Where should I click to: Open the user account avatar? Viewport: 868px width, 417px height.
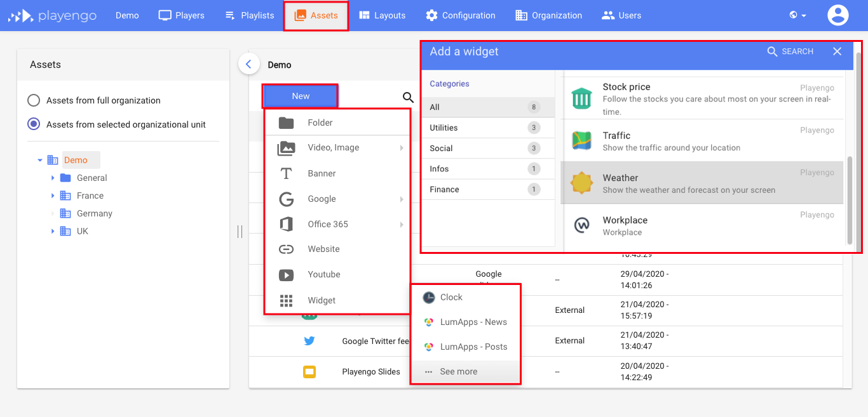point(838,15)
